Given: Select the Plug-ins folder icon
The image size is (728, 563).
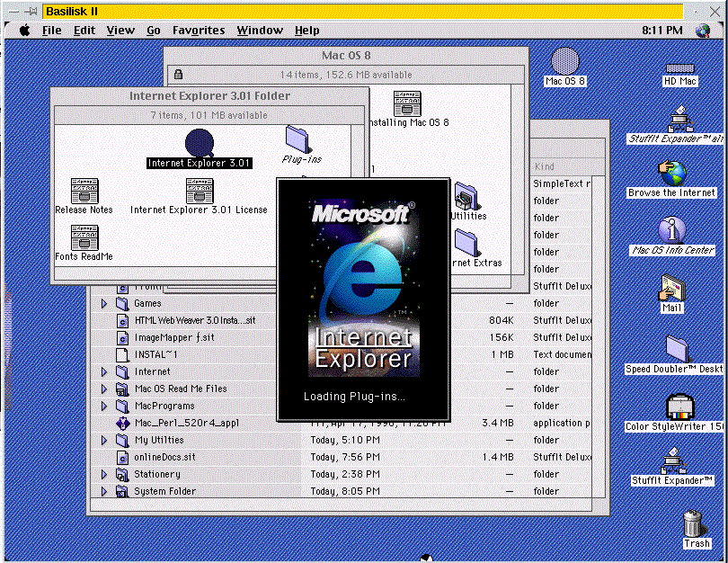Looking at the screenshot, I should [297, 139].
